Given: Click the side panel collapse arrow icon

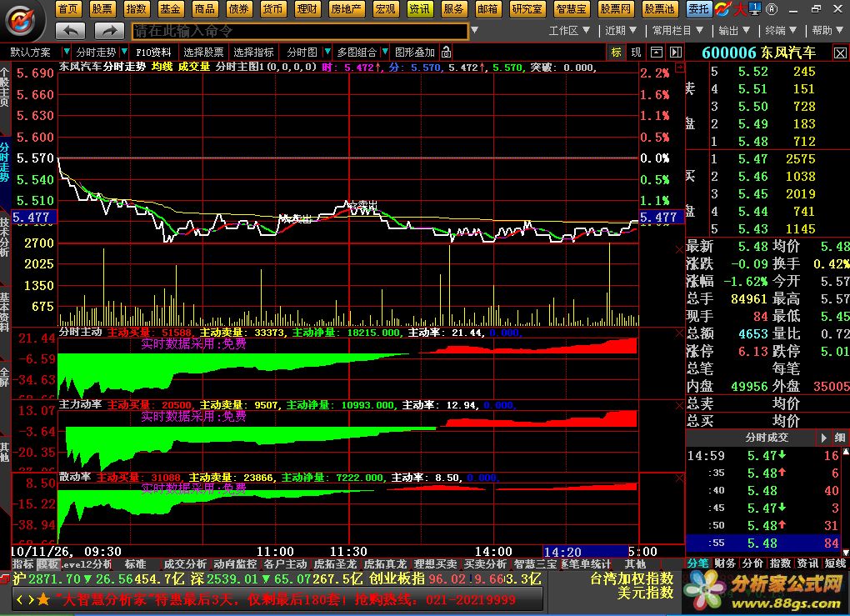Looking at the screenshot, I should click(676, 52).
